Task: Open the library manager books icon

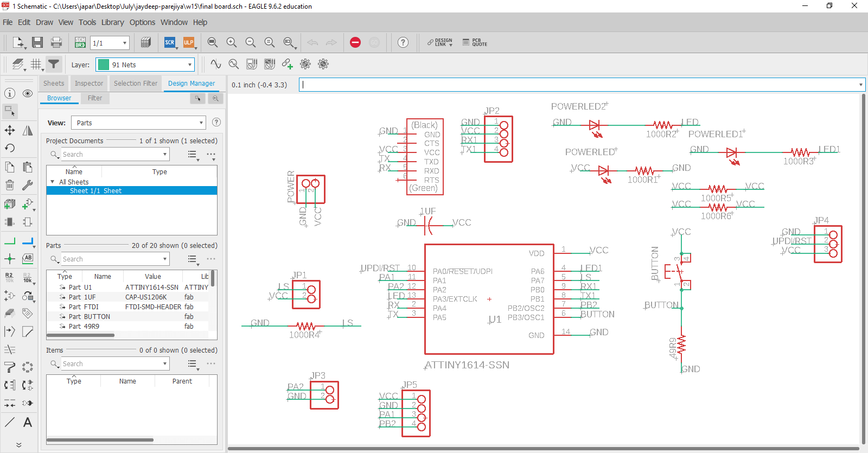Action: coord(145,42)
